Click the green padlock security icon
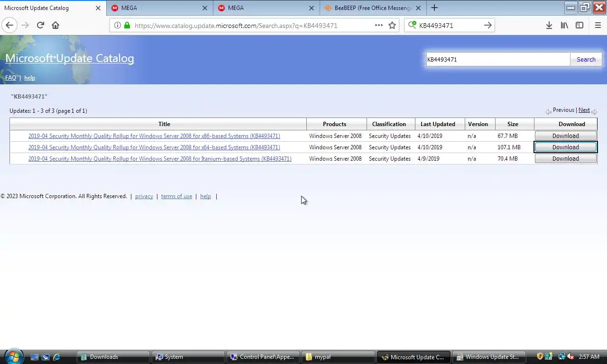Screen dimensions: 607x364 pyautogui.click(x=127, y=25)
